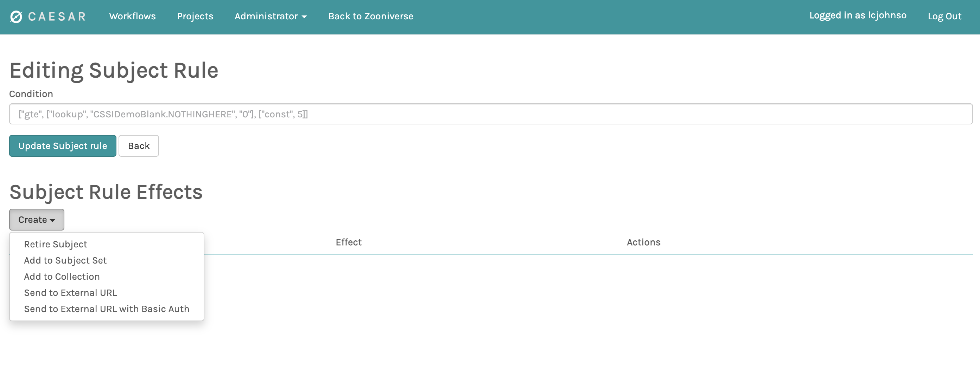
Task: Click the Effect column header
Action: (x=348, y=242)
